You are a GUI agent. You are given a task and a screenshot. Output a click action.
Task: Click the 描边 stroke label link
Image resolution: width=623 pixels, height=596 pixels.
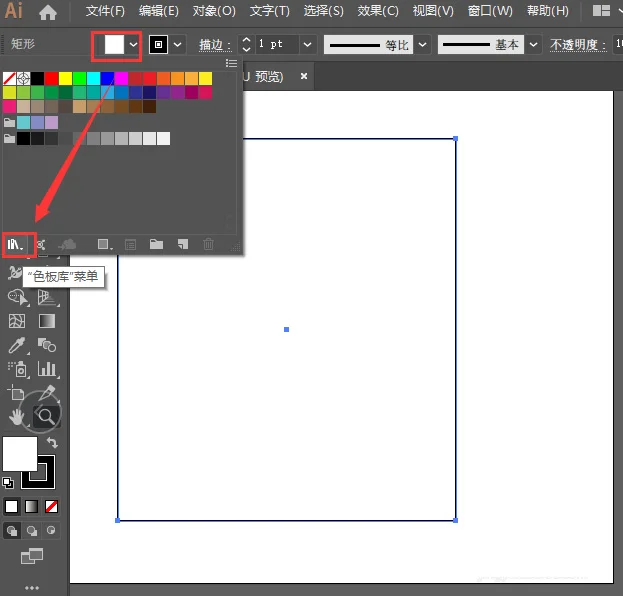click(214, 46)
